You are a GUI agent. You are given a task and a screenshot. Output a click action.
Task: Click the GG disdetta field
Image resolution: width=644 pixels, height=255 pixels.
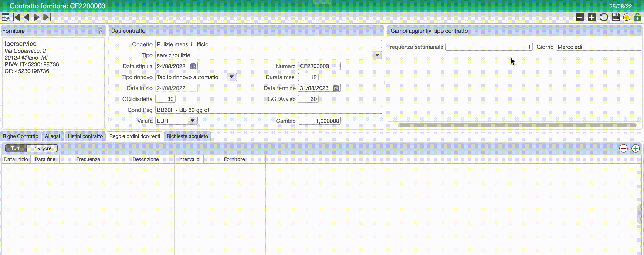coord(165,99)
